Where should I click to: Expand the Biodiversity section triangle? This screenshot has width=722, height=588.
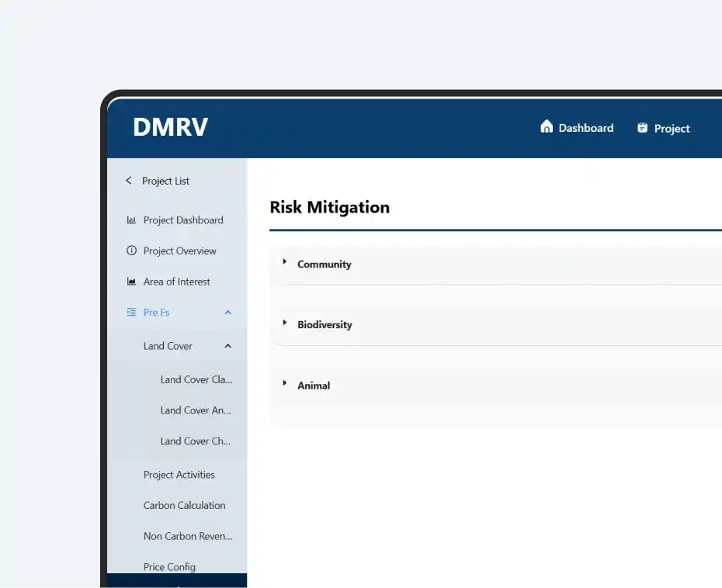tap(285, 323)
